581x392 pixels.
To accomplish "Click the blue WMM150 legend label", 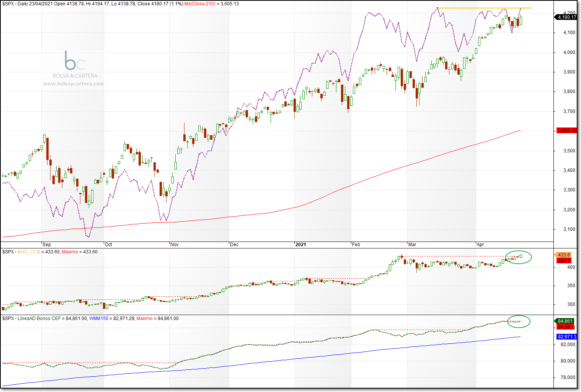I will [x=99, y=318].
